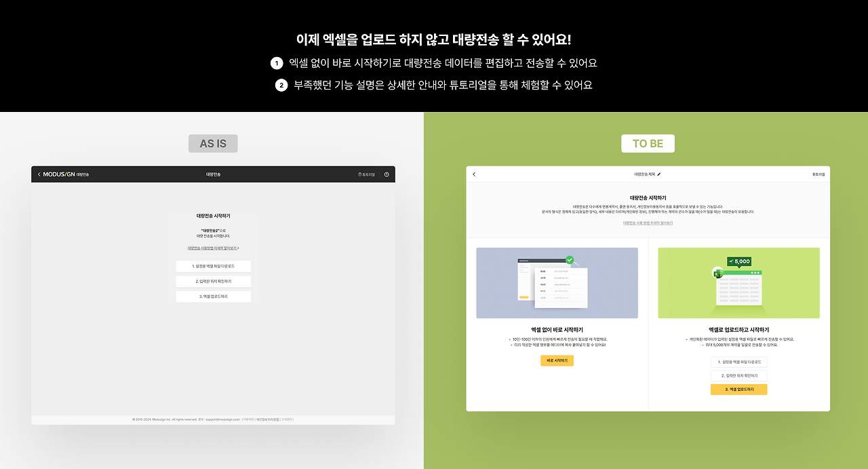Click the support@modusign.co.kr email link
868x469 pixels.
tap(222, 419)
